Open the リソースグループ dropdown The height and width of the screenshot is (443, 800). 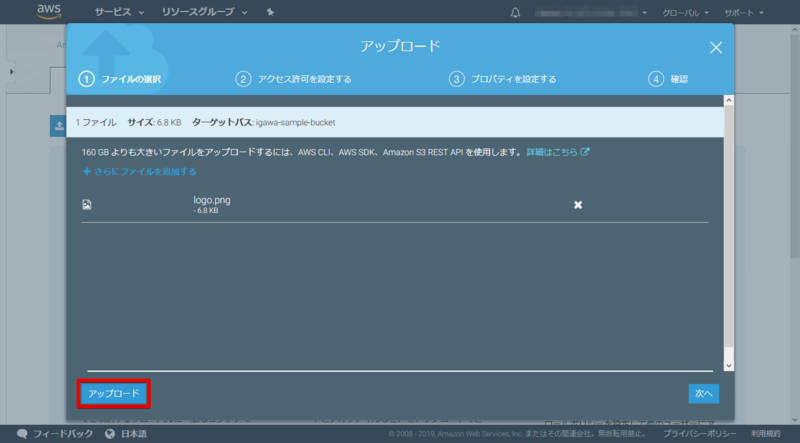coord(205,12)
